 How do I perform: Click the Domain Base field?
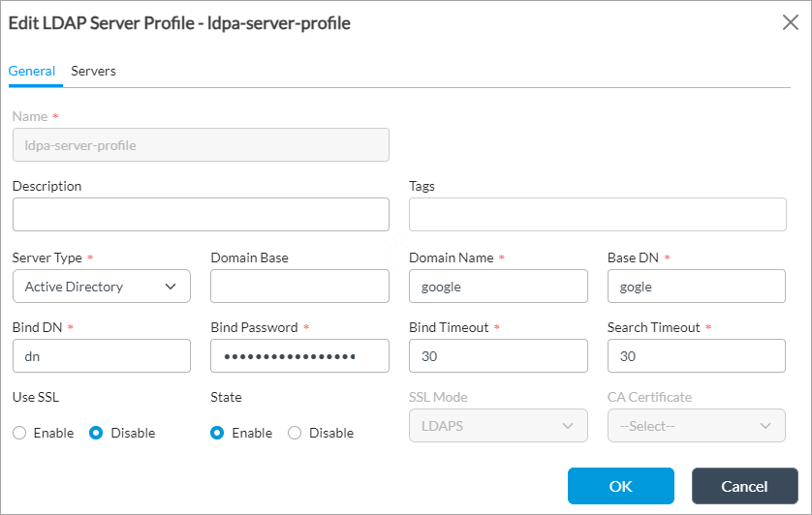coord(299,287)
